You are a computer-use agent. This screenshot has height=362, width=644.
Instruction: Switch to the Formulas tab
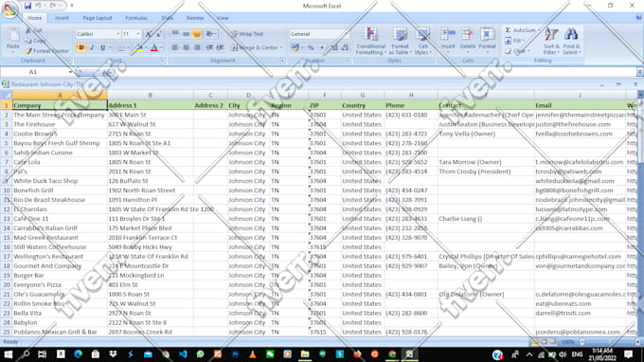click(136, 18)
